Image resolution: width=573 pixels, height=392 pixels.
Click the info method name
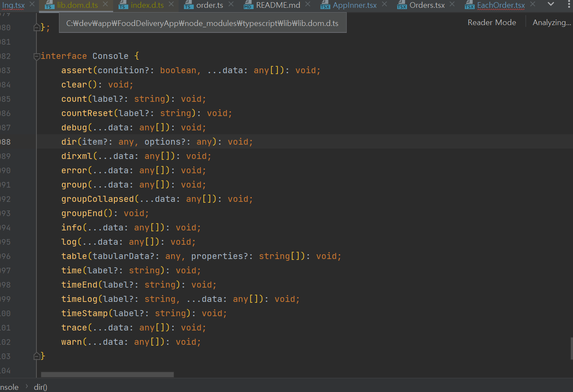72,228
